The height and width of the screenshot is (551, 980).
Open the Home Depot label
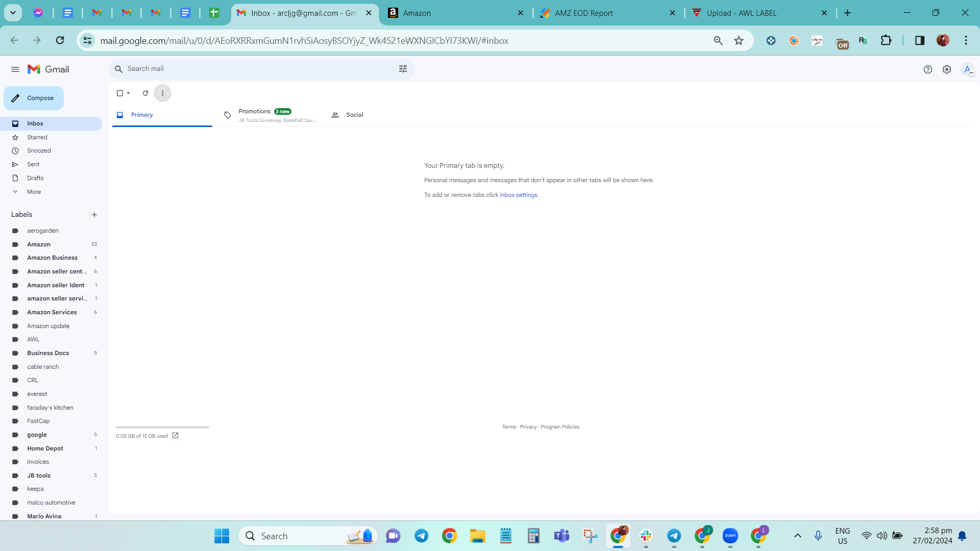point(51,448)
